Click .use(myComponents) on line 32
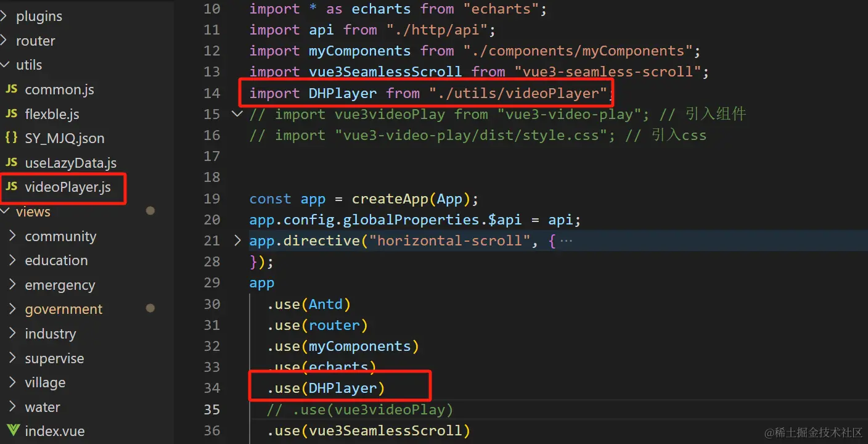This screenshot has width=868, height=444. pyautogui.click(x=343, y=346)
